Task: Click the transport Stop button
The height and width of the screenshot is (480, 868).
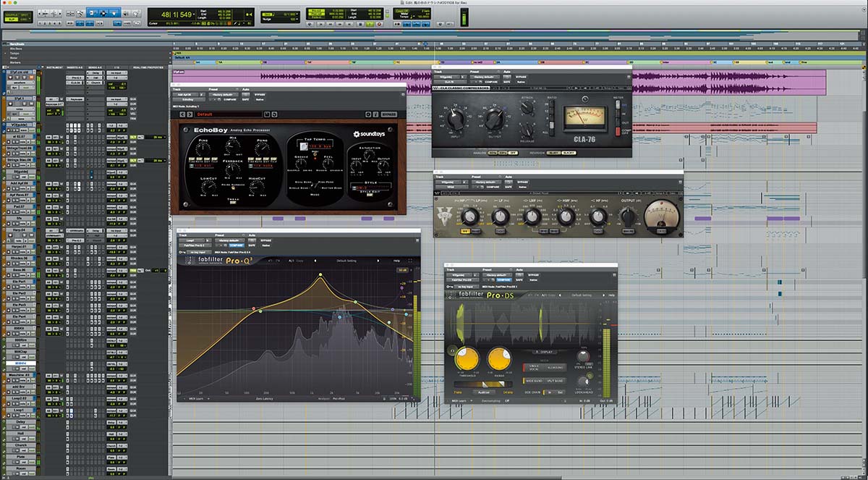Action: pyautogui.click(x=361, y=24)
